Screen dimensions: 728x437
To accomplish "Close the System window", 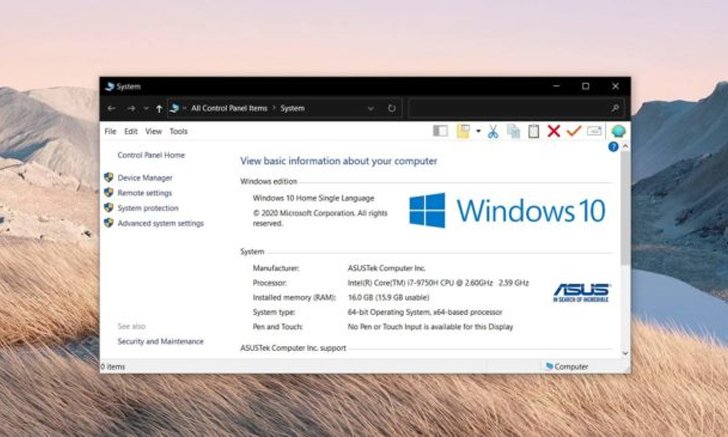I will [616, 86].
